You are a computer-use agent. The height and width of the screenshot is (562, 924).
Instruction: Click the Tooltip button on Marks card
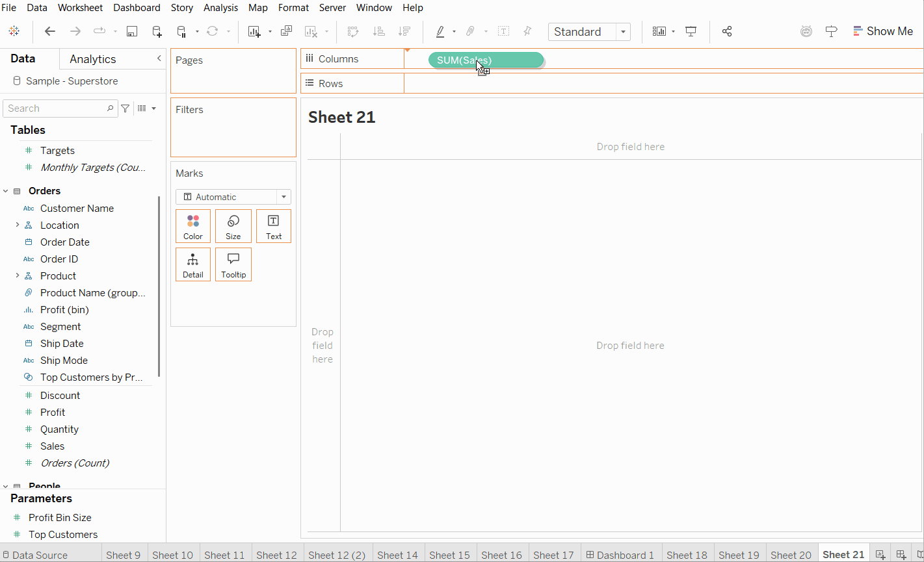point(233,264)
